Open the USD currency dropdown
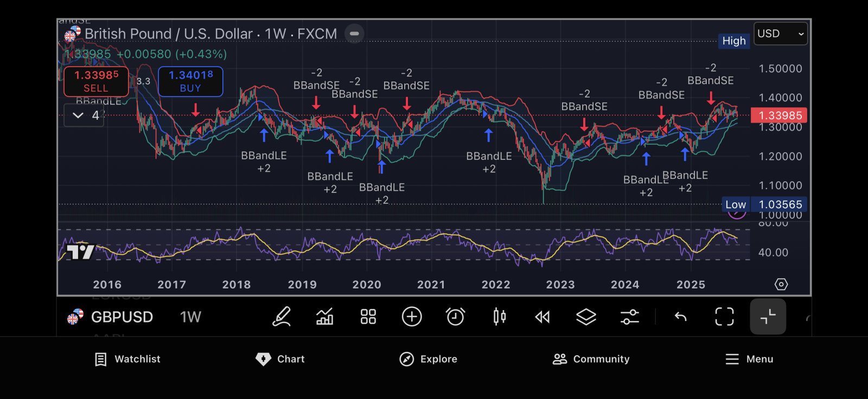Viewport: 868px width, 399px height. coord(780,34)
